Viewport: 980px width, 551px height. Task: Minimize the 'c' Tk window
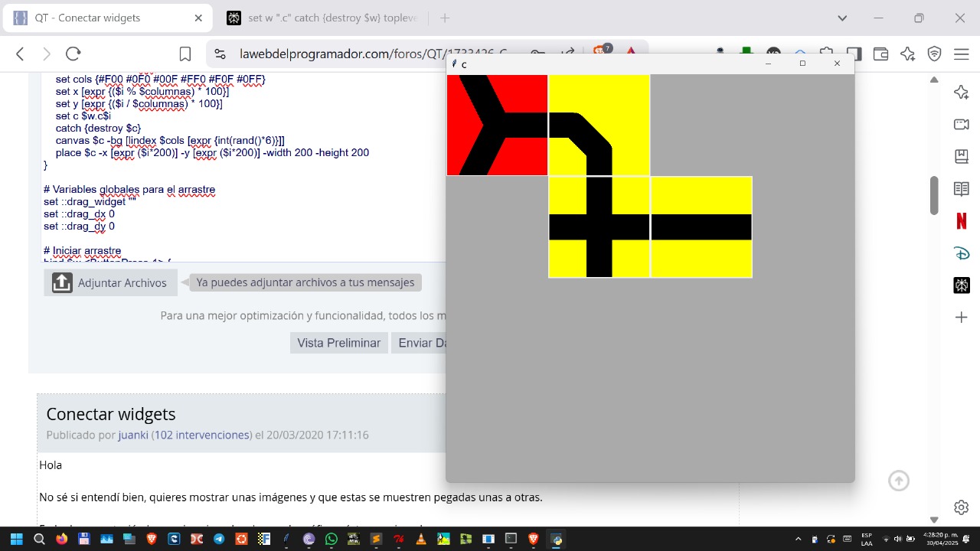(x=768, y=64)
